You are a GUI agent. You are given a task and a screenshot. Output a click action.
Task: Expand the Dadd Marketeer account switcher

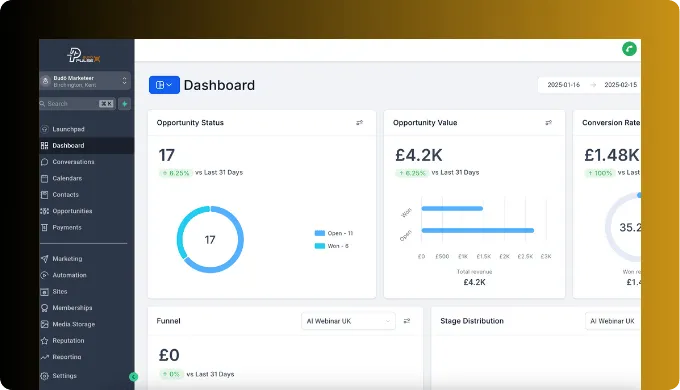point(85,81)
